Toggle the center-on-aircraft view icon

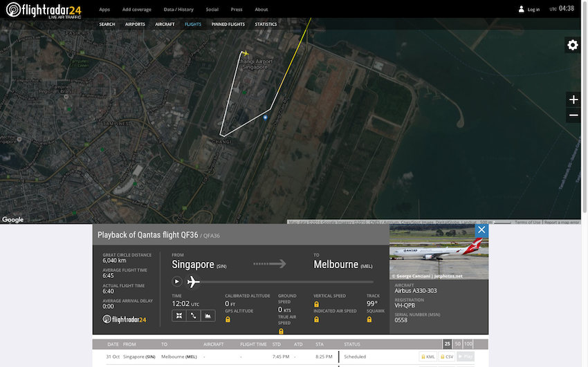[179, 316]
